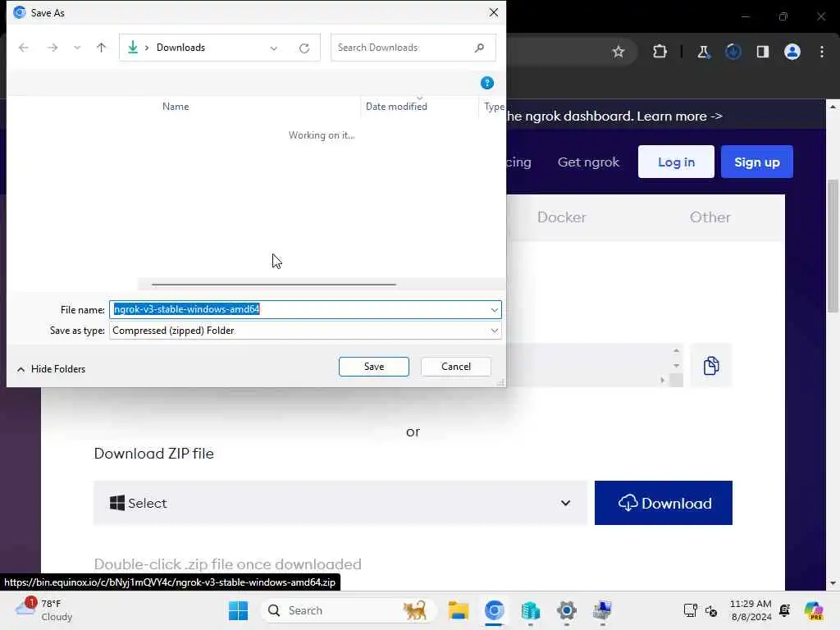Viewport: 840px width, 630px height.
Task: Open the blue building app in taskbar
Action: 531,610
